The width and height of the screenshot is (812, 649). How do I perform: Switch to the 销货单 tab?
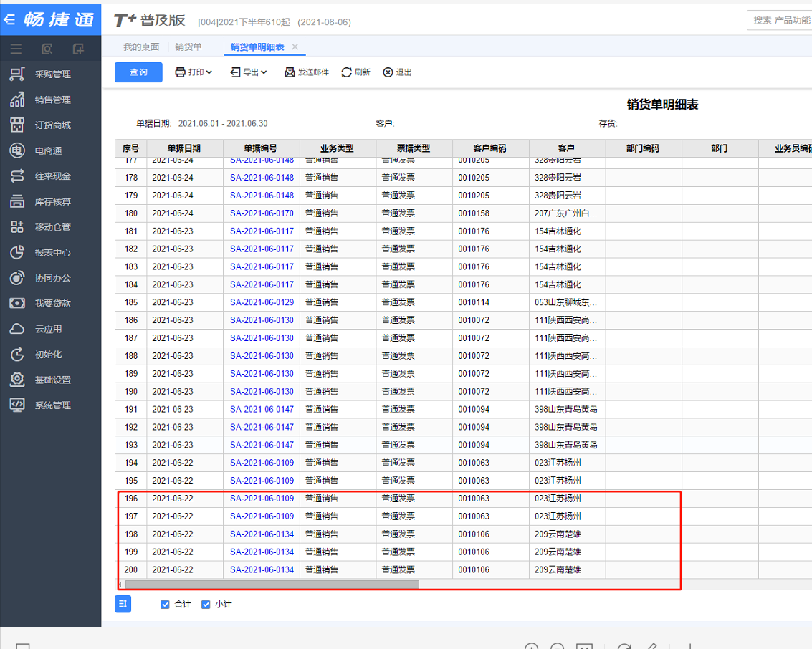[x=188, y=47]
